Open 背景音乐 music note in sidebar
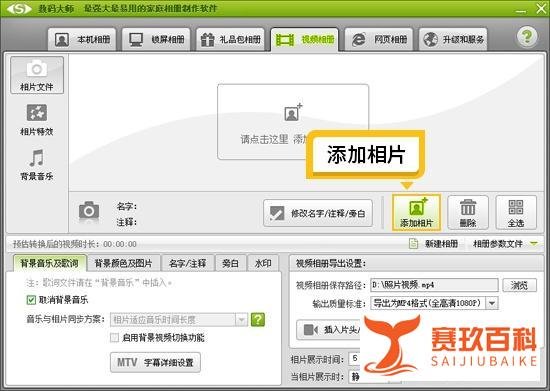Viewport: 550px width, 391px height. pyautogui.click(x=37, y=164)
